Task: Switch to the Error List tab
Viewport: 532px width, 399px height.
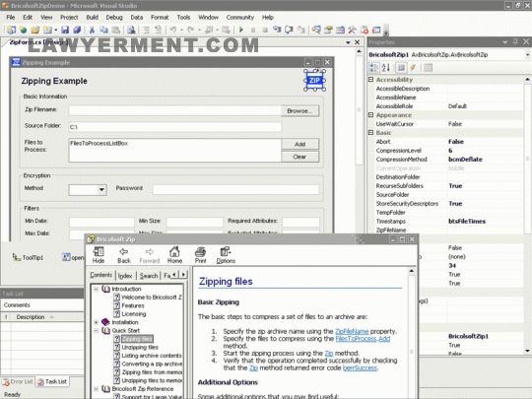Action: coord(18,381)
